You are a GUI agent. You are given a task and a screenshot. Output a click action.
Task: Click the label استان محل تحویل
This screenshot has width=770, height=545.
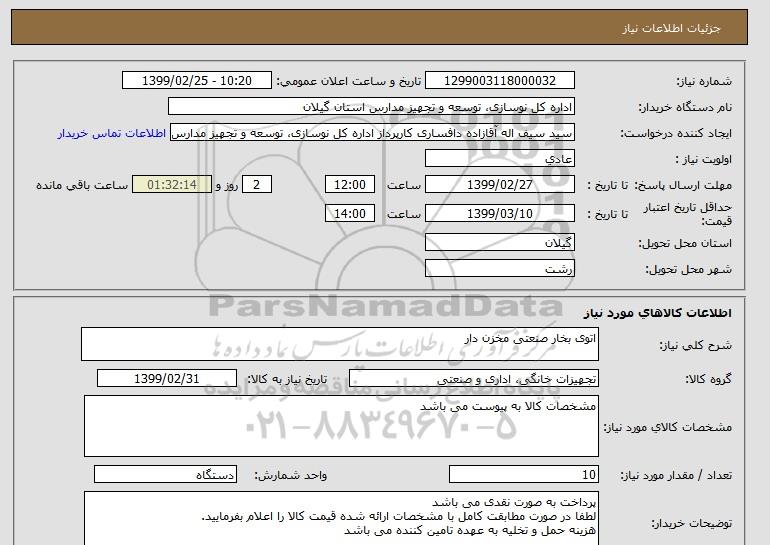pos(685,243)
